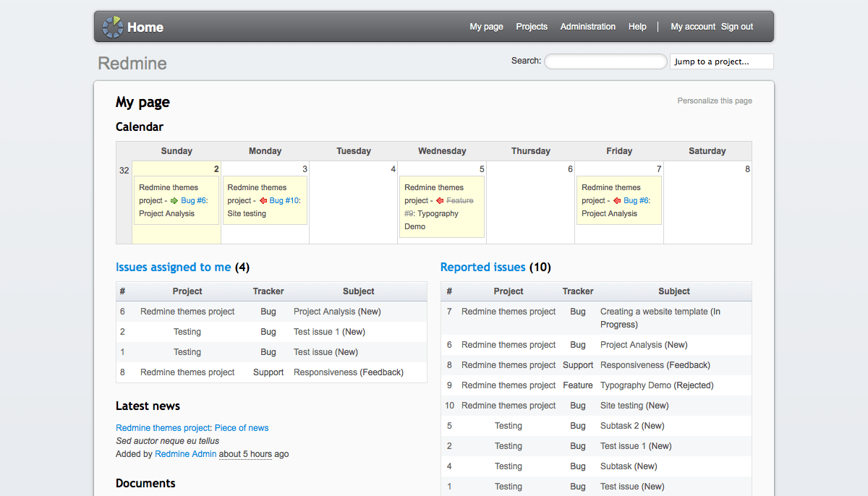Click Project column header in assigned issues table
The height and width of the screenshot is (496, 868).
[187, 291]
